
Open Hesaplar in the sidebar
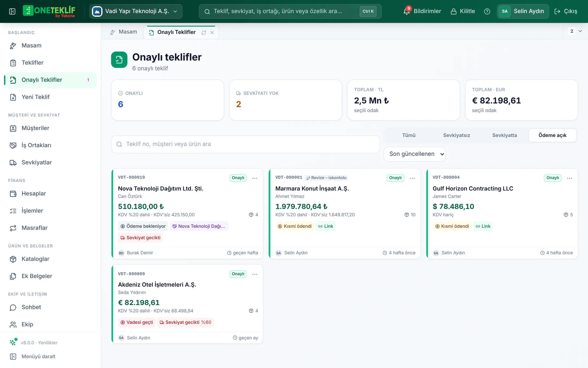(51, 194)
